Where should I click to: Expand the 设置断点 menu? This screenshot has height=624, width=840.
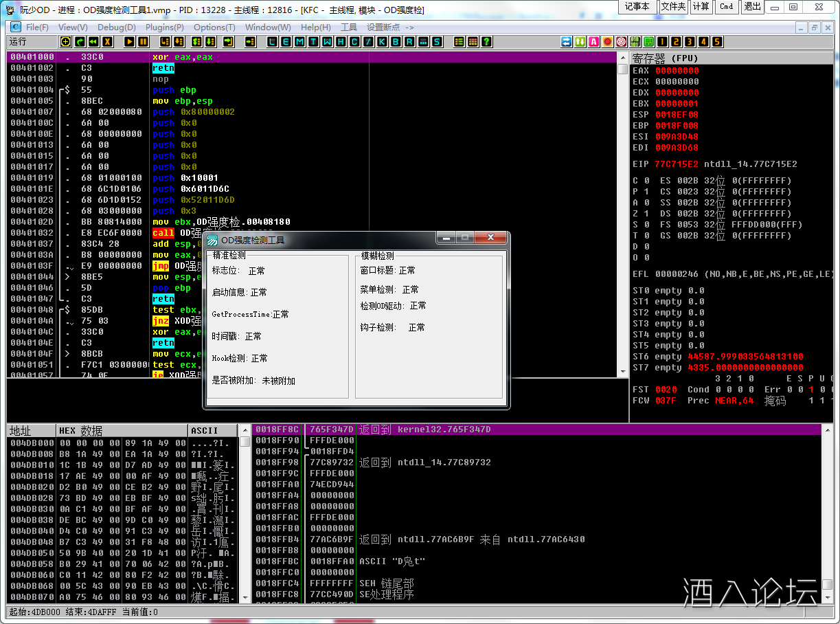(x=389, y=27)
